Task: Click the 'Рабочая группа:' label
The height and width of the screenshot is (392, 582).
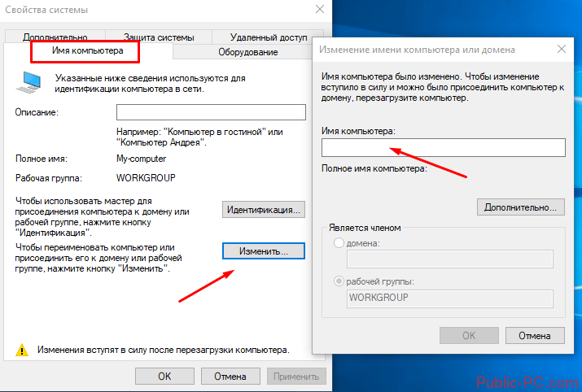Action: [49, 178]
